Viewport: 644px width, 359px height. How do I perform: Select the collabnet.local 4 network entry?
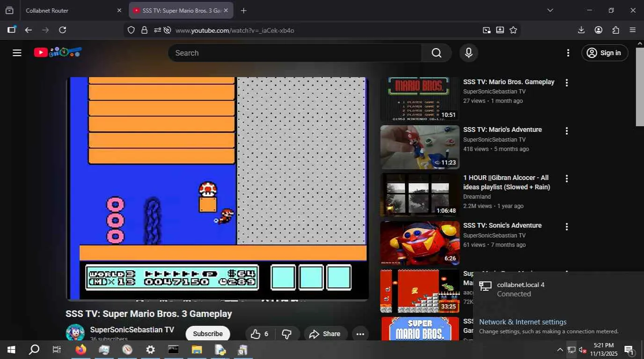pyautogui.click(x=558, y=289)
